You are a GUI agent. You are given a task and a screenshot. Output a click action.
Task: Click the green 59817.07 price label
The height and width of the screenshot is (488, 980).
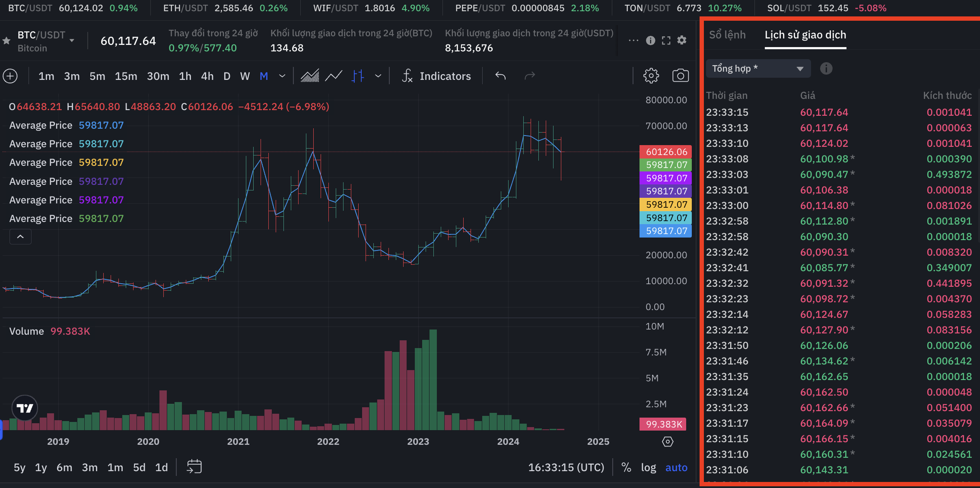tap(666, 165)
